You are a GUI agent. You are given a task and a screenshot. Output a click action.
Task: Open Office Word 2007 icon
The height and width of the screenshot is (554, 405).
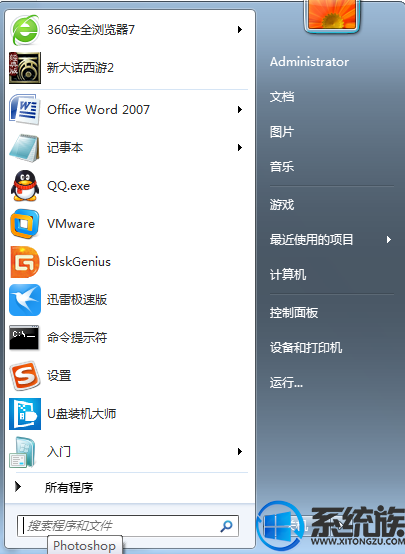pyautogui.click(x=24, y=110)
